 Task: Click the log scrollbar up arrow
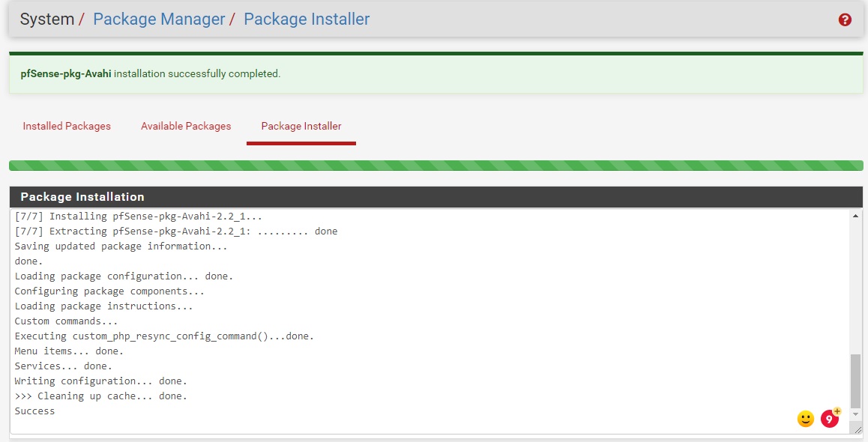[x=856, y=216]
